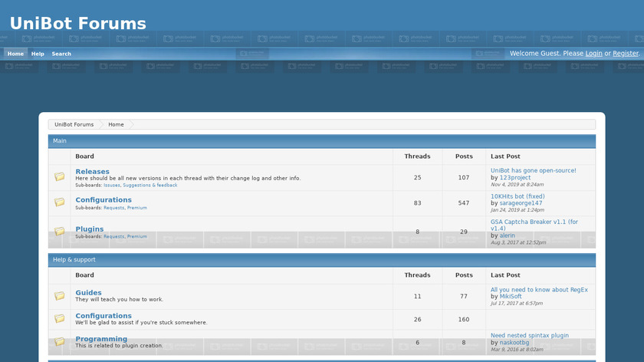
Task: Open 'GSA Captcha Breaker v1.1' post
Action: pyautogui.click(x=534, y=225)
